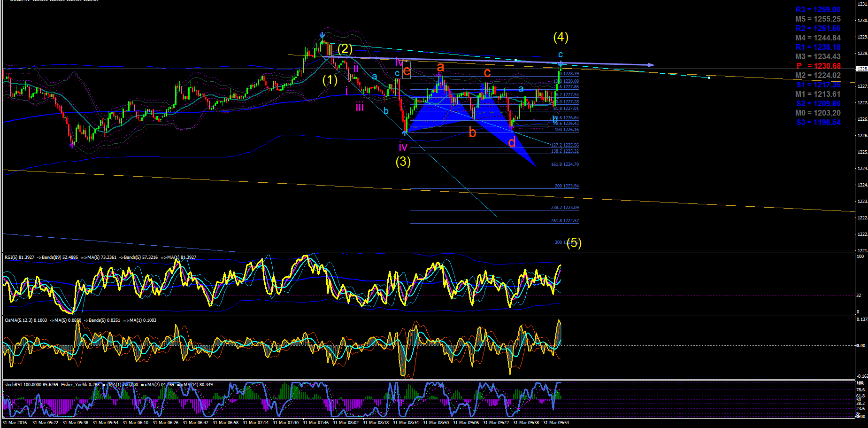Click the yellow (4) wave label

pos(561,37)
